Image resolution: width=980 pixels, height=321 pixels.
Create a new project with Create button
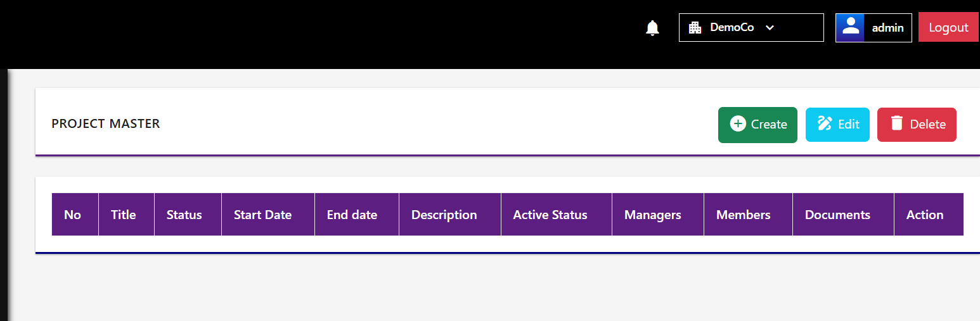point(758,125)
